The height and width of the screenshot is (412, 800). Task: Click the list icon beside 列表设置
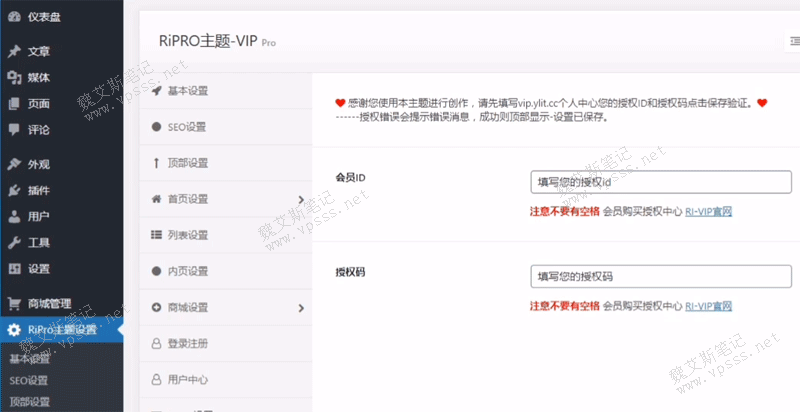pyautogui.click(x=156, y=235)
